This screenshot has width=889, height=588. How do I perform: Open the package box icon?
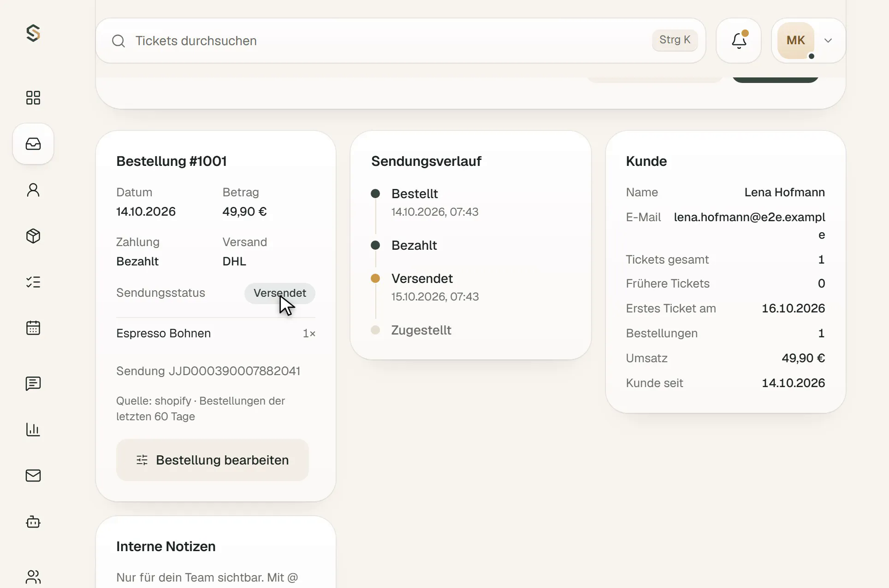coord(33,236)
